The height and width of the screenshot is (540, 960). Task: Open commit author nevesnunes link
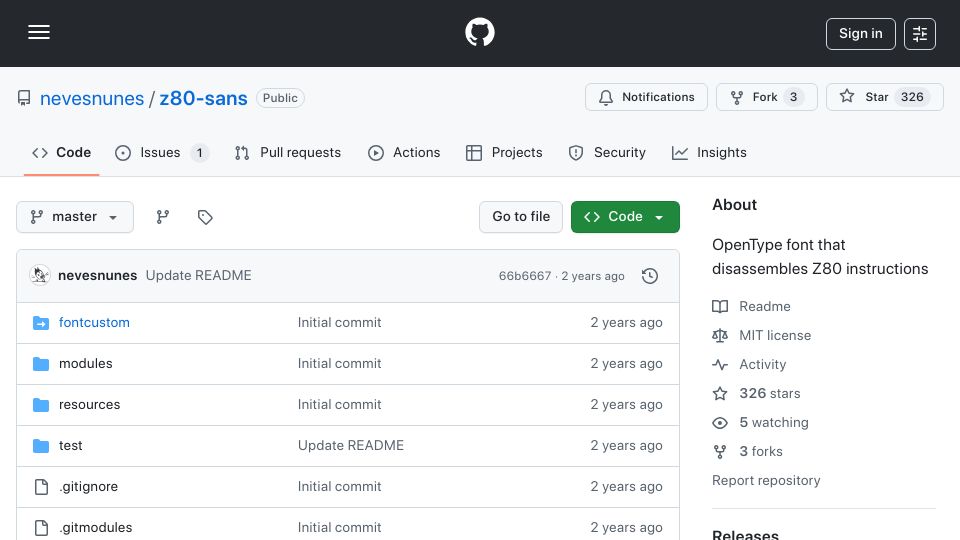tap(97, 276)
